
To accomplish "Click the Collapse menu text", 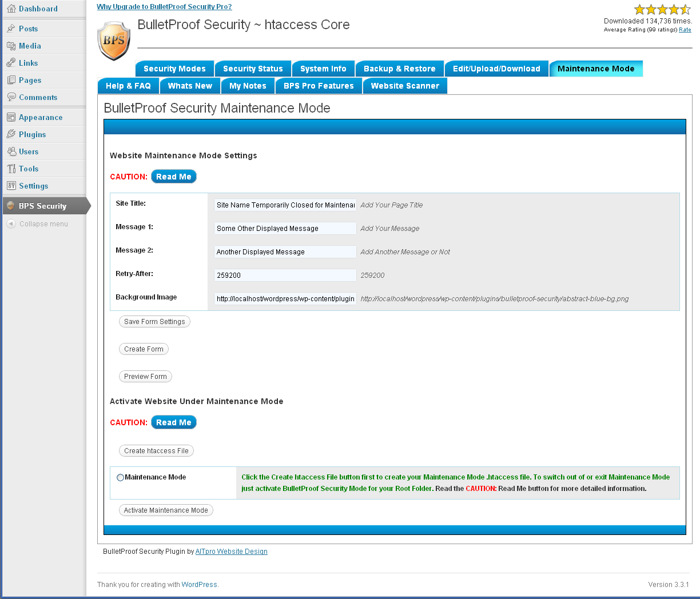I will pyautogui.click(x=43, y=224).
